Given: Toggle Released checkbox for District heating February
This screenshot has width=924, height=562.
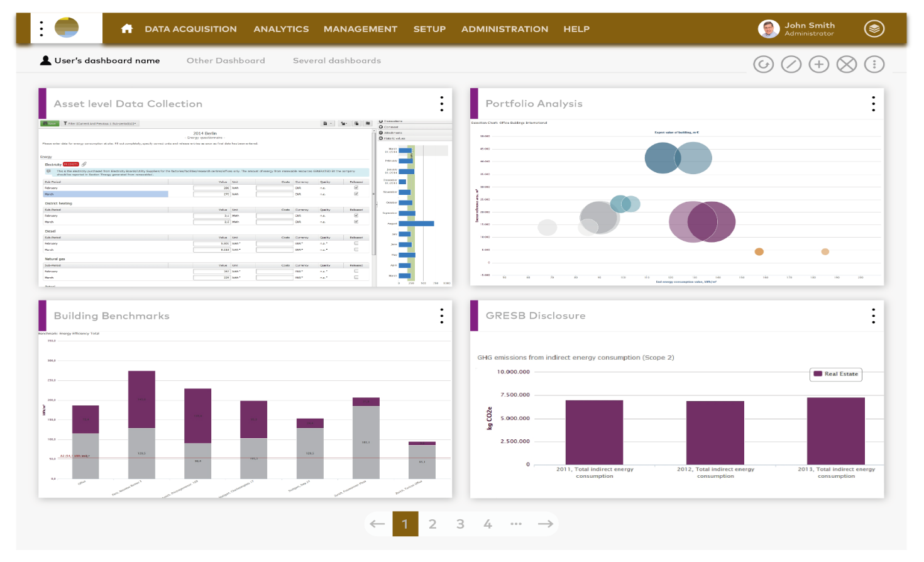Looking at the screenshot, I should point(356,216).
